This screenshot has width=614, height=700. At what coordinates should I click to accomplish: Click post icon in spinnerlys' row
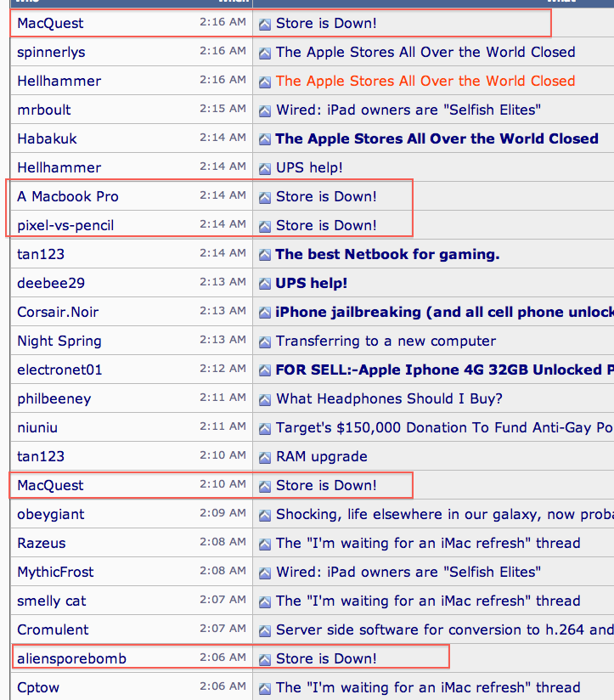265,54
